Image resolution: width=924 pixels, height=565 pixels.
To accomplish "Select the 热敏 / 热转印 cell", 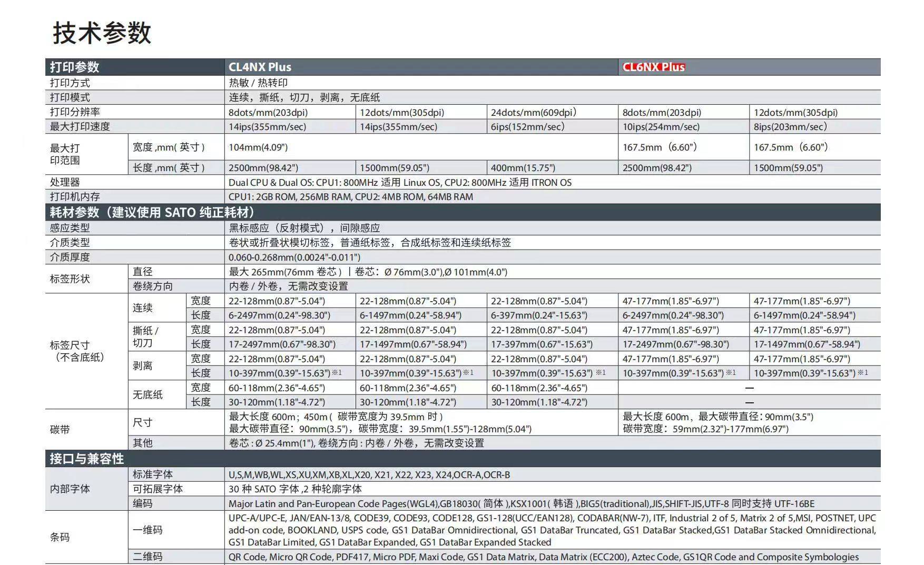I will click(258, 83).
